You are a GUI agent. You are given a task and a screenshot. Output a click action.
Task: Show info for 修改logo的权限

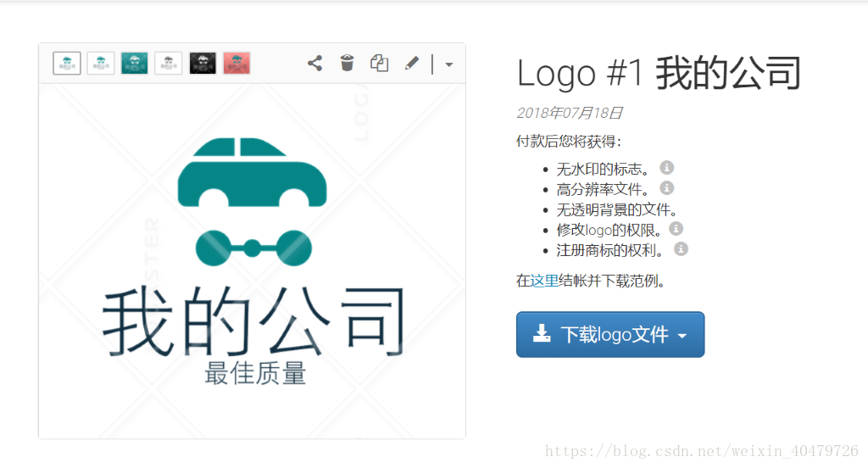pyautogui.click(x=676, y=228)
